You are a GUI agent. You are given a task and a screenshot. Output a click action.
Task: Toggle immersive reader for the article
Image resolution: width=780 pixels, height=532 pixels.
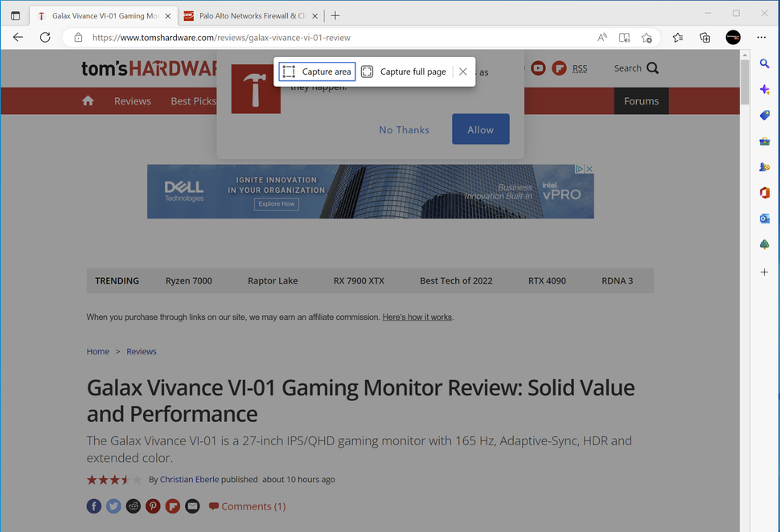pos(624,37)
